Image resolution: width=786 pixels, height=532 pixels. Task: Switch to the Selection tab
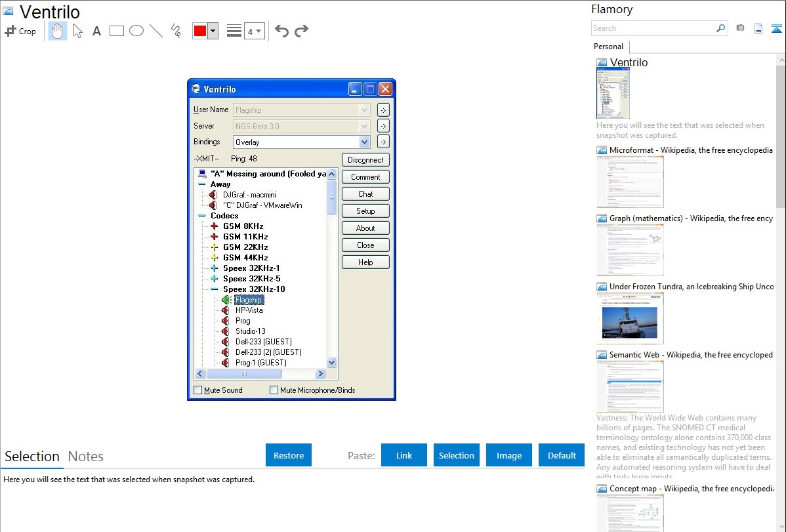pos(32,457)
